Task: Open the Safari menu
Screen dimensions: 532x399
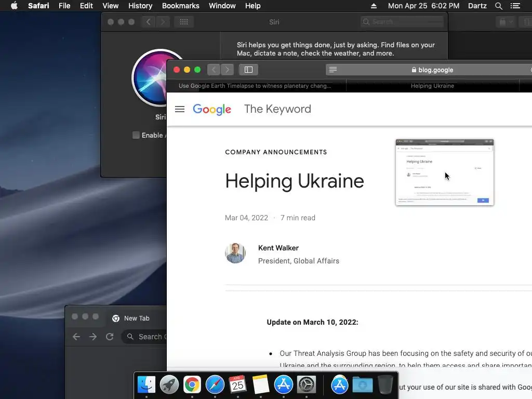Action: 38,6
